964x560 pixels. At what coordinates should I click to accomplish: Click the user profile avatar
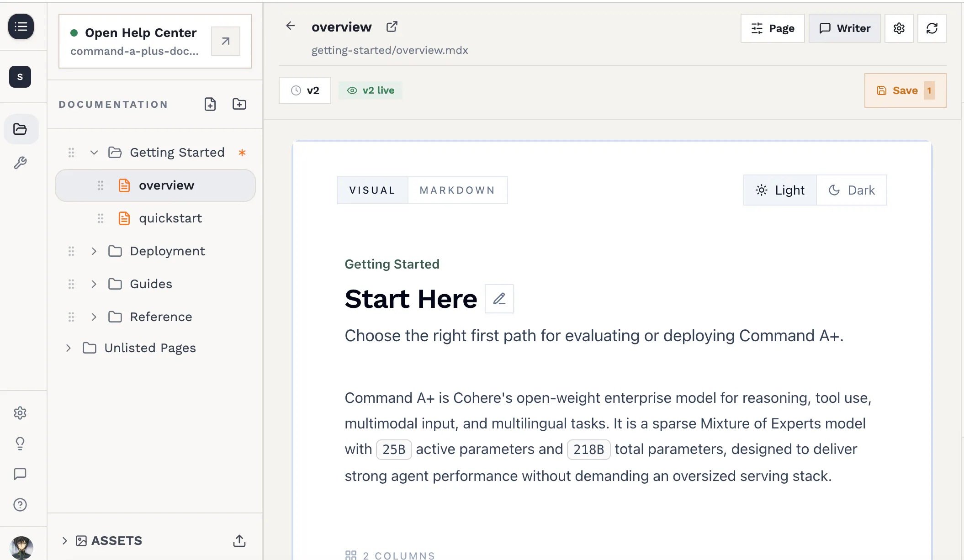click(21, 548)
